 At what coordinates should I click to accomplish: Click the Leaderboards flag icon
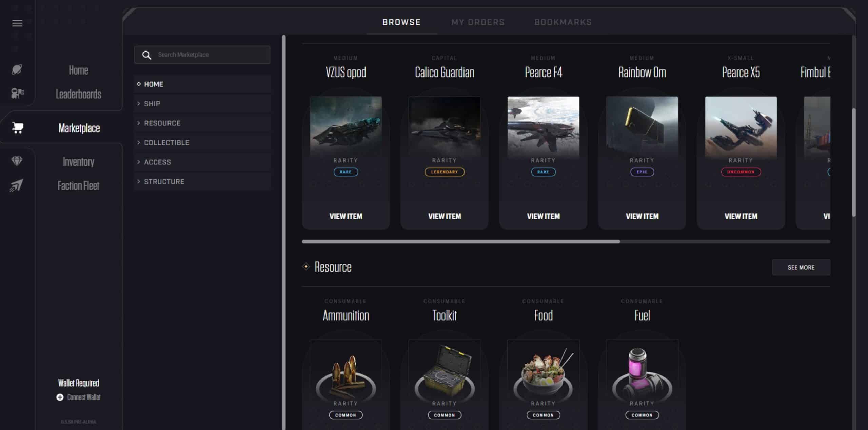pos(17,93)
